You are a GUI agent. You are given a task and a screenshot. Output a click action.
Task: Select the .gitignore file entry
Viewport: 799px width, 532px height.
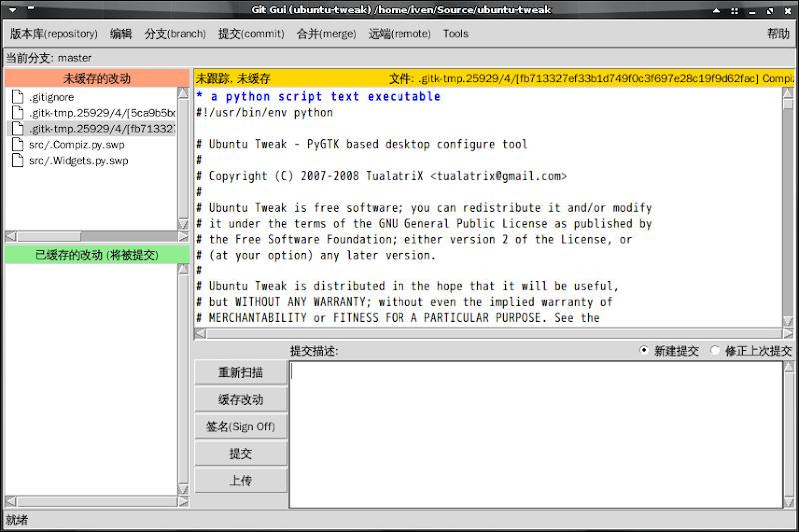click(52, 97)
